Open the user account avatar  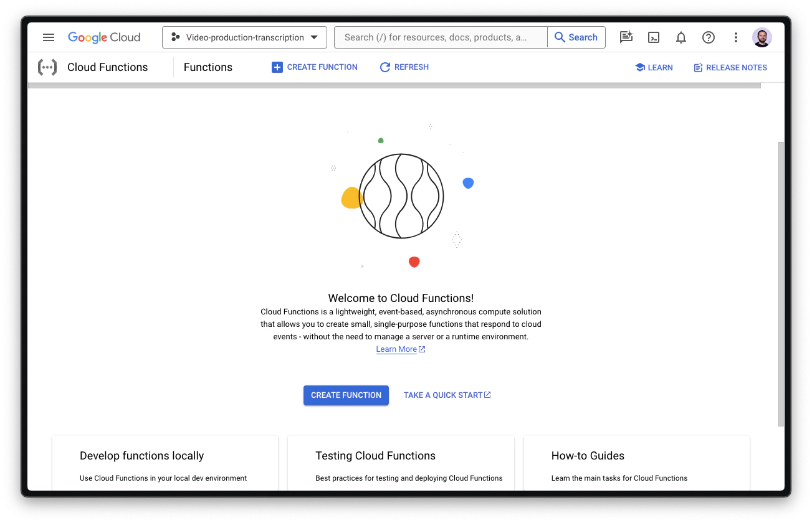tap(762, 37)
